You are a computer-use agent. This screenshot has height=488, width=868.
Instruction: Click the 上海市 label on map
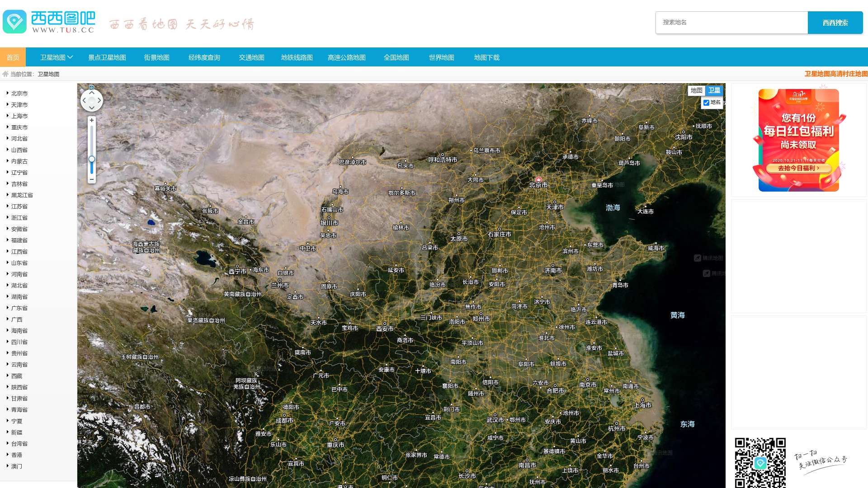pos(643,405)
